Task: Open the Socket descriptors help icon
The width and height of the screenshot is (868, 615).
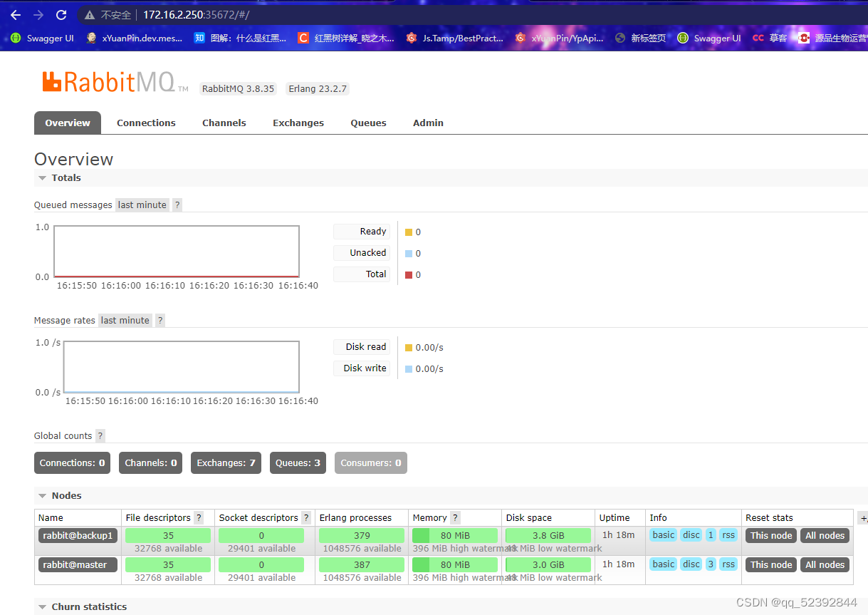Action: [305, 517]
